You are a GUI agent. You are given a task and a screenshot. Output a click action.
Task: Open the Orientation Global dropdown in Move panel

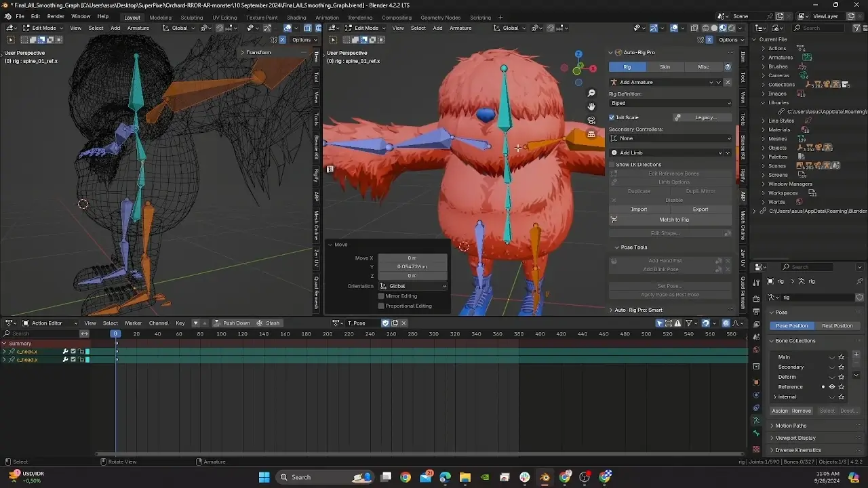413,286
